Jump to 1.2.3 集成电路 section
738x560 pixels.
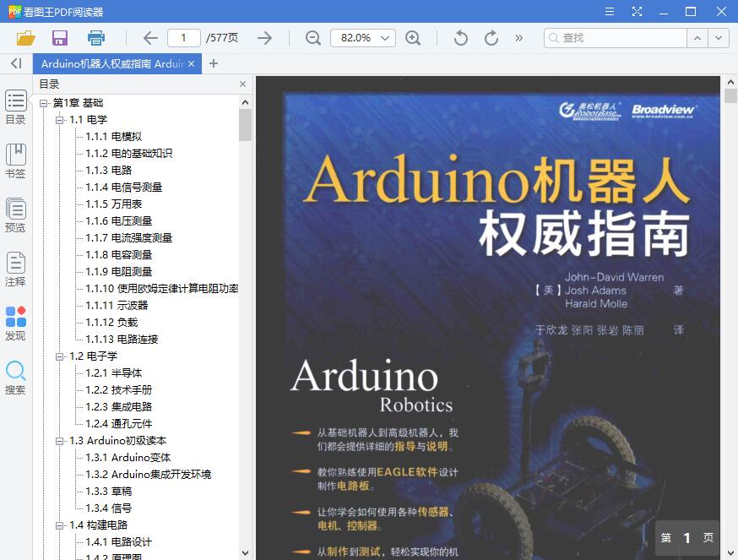click(118, 407)
